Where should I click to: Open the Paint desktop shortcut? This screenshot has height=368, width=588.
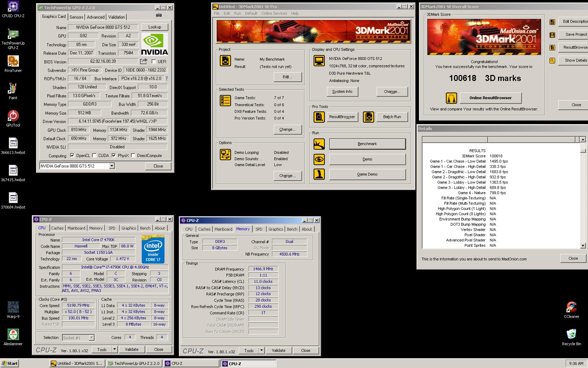click(x=13, y=88)
